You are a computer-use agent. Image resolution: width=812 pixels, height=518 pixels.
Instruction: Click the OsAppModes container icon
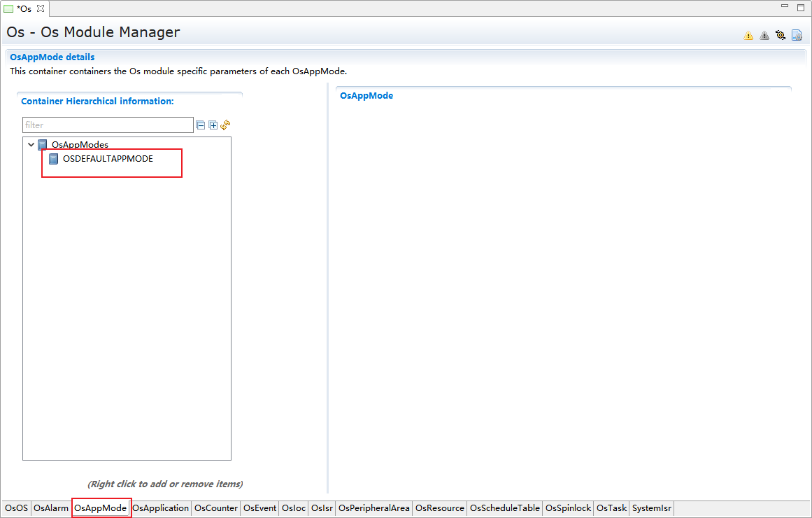pos(43,145)
